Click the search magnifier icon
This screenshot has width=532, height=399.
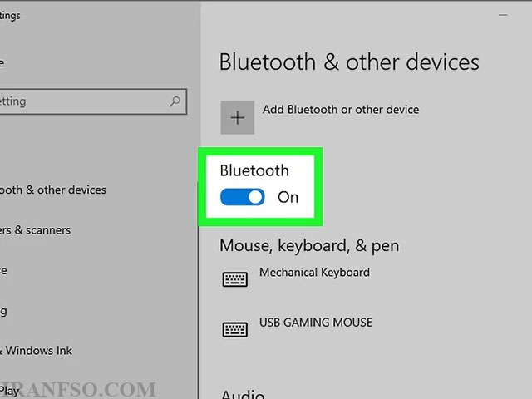click(x=175, y=101)
